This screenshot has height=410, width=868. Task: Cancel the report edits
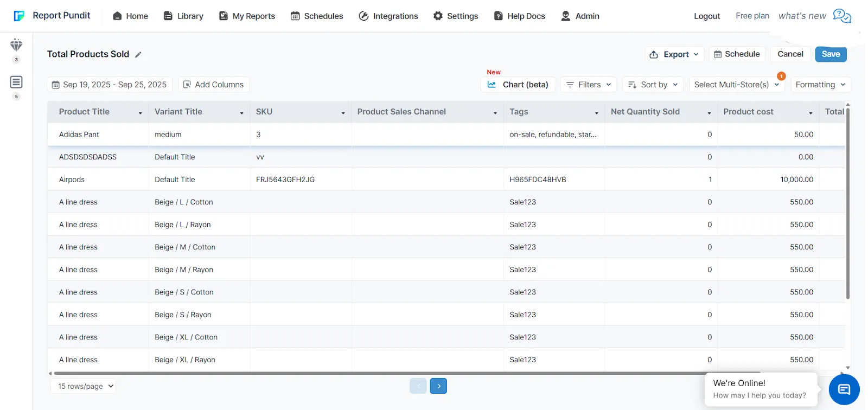(790, 54)
